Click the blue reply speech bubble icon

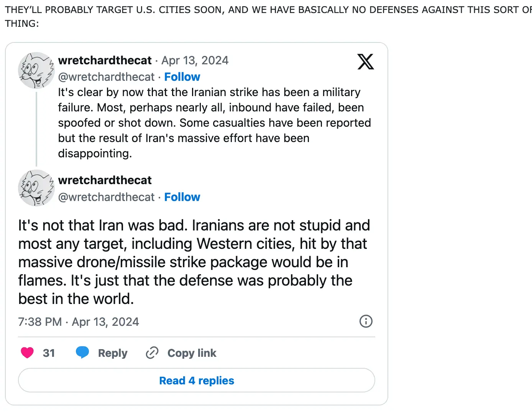(82, 352)
